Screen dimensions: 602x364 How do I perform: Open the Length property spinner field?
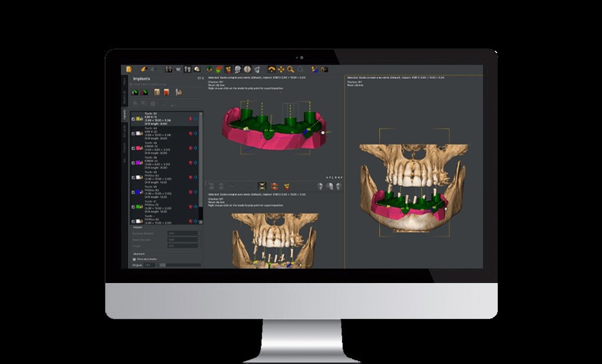click(183, 246)
